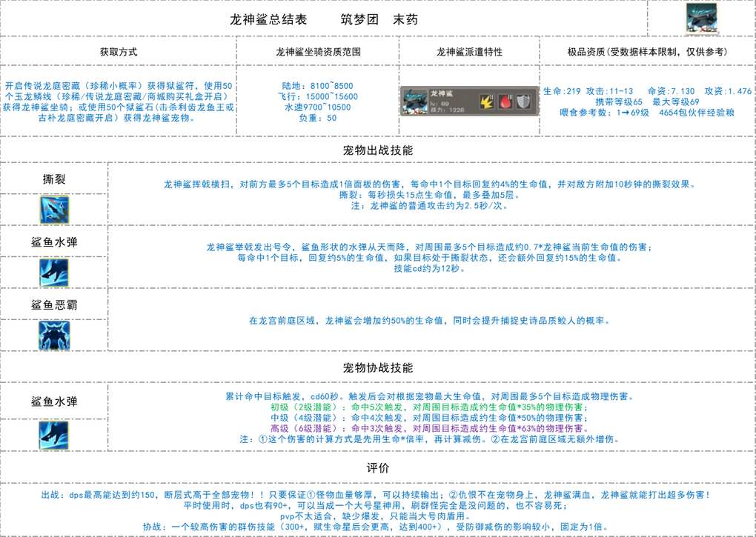Click the 宠物出战技能 section heading
Viewport: 756px width, 537px height.
pos(378,150)
